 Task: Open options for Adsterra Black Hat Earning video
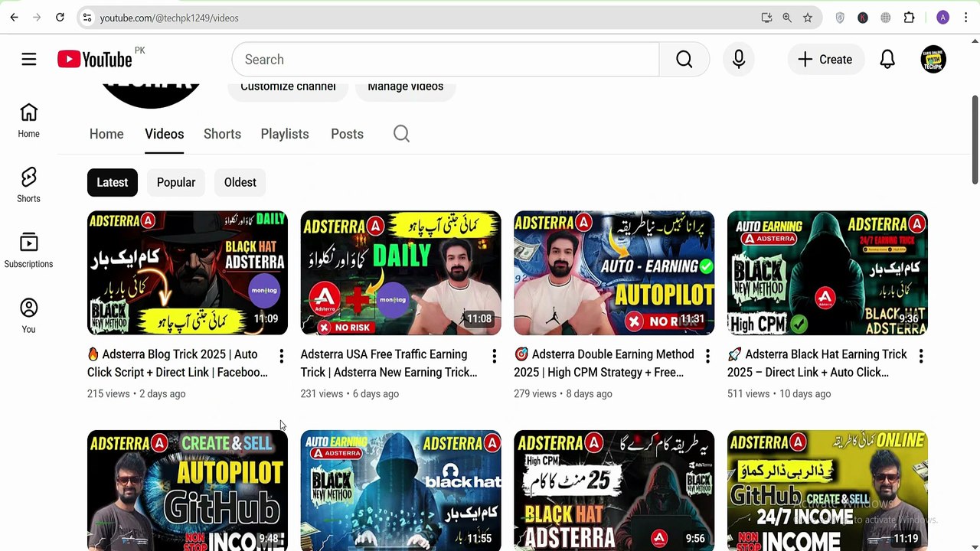coord(921,356)
